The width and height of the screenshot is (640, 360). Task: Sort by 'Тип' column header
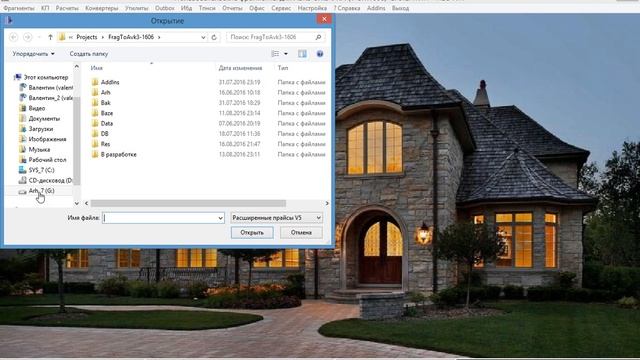point(283,68)
